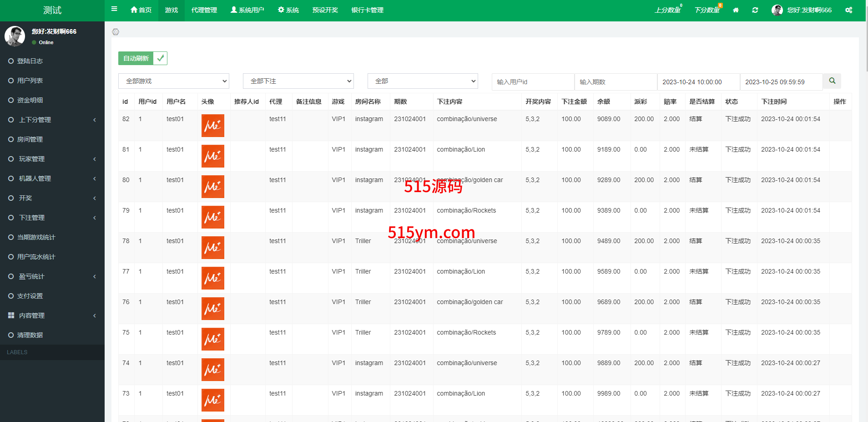
Task: Open the 全部游戏 dropdown
Action: click(174, 81)
